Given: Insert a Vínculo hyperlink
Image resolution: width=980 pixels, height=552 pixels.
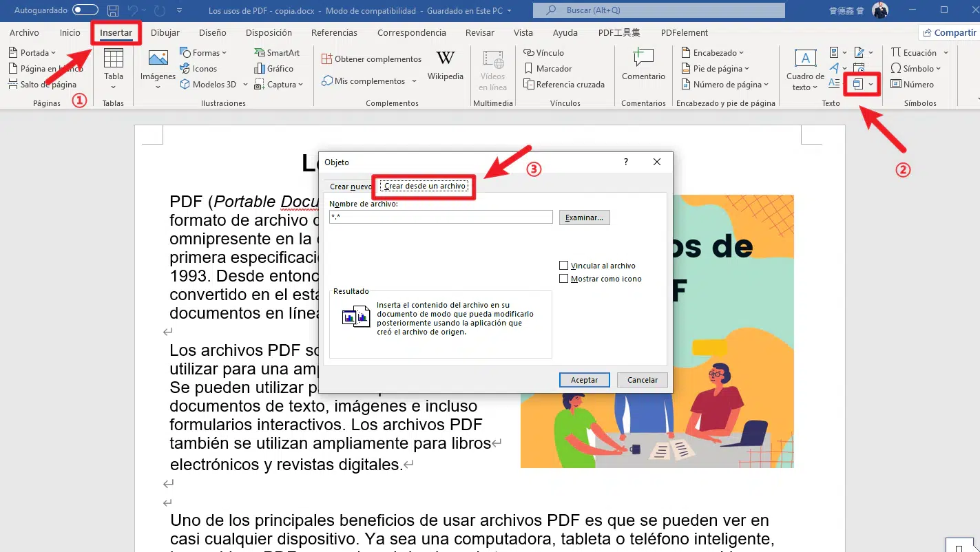Looking at the screenshot, I should 543,52.
